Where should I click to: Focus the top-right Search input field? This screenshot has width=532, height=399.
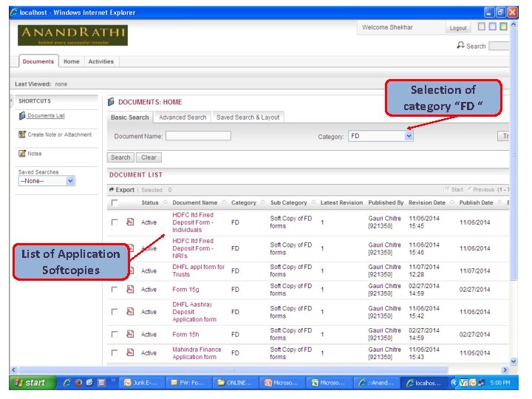pyautogui.click(x=499, y=46)
